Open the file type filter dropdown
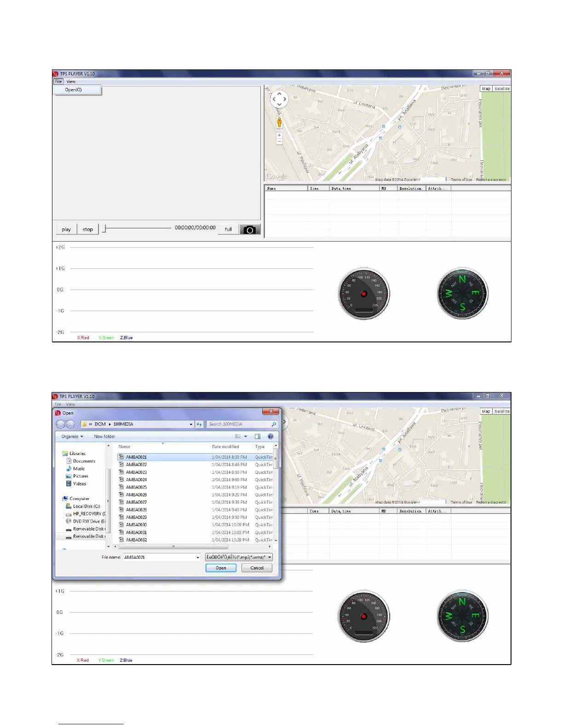The height and width of the screenshot is (728, 563). click(270, 557)
